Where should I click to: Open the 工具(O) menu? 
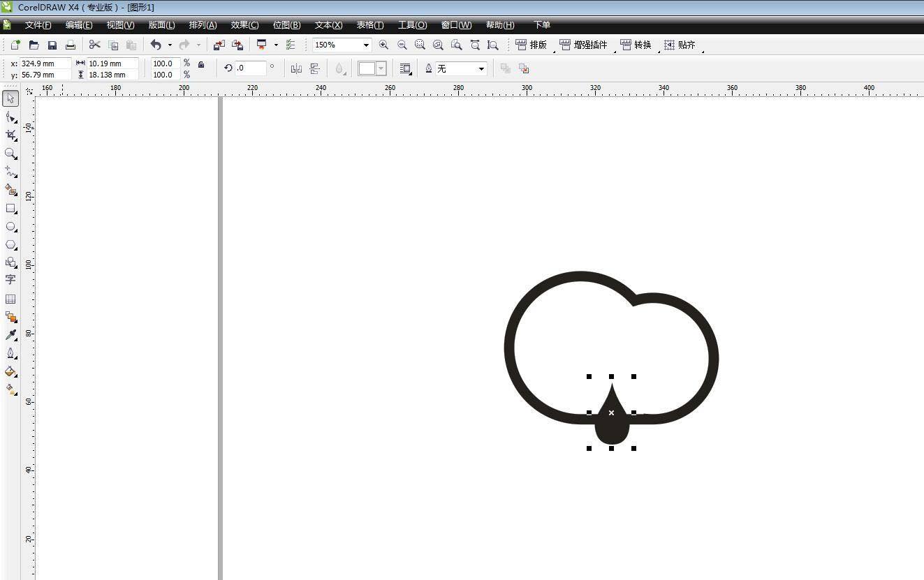(412, 25)
